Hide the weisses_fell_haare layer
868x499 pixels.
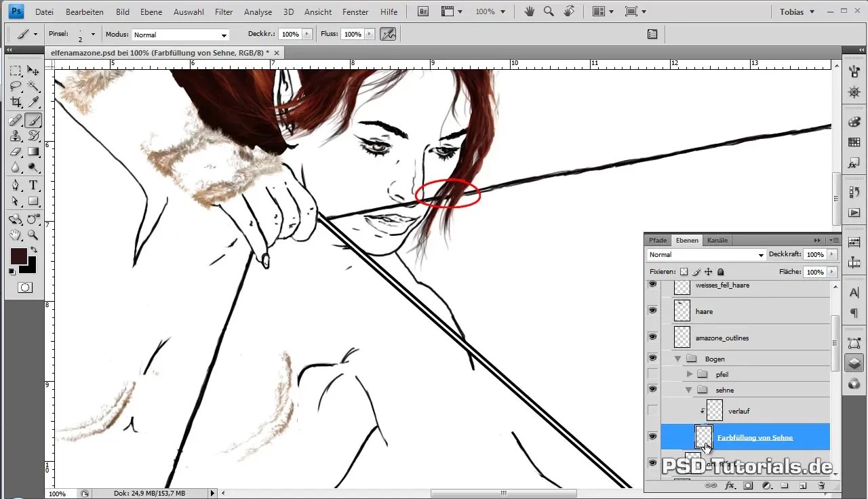(x=652, y=285)
